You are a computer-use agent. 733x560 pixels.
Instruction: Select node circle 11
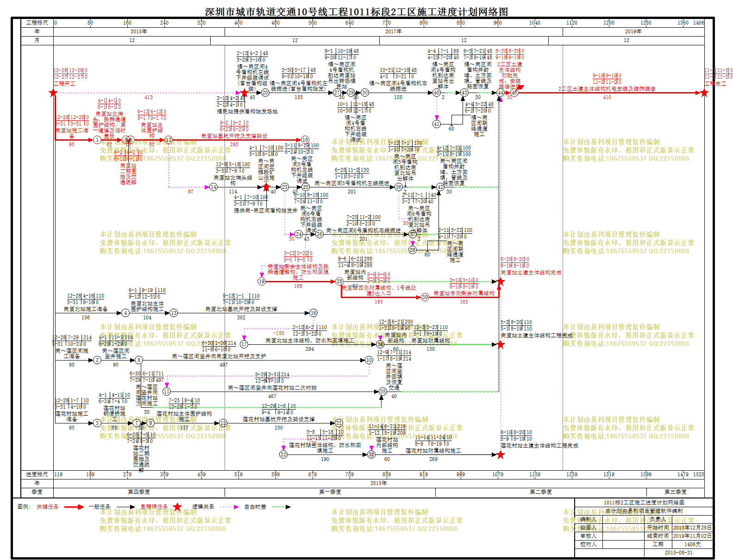pos(167,392)
